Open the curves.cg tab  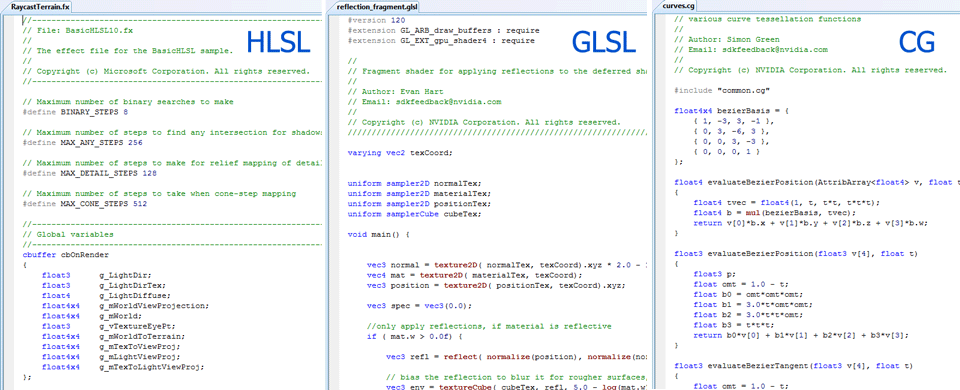pos(678,6)
